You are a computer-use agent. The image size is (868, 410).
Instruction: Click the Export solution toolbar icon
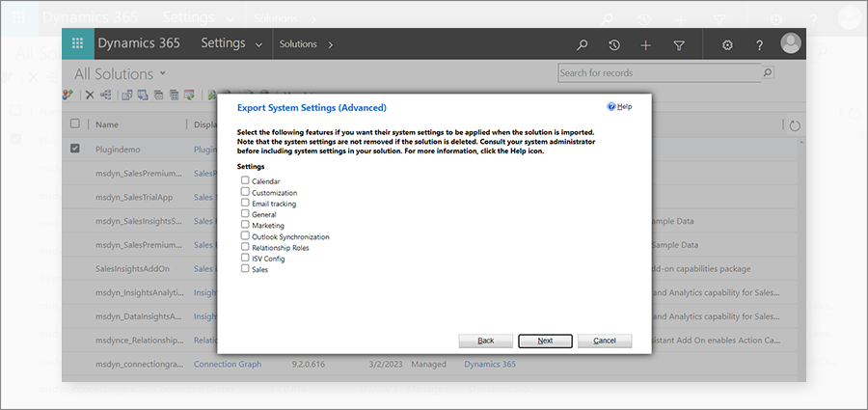click(x=143, y=96)
